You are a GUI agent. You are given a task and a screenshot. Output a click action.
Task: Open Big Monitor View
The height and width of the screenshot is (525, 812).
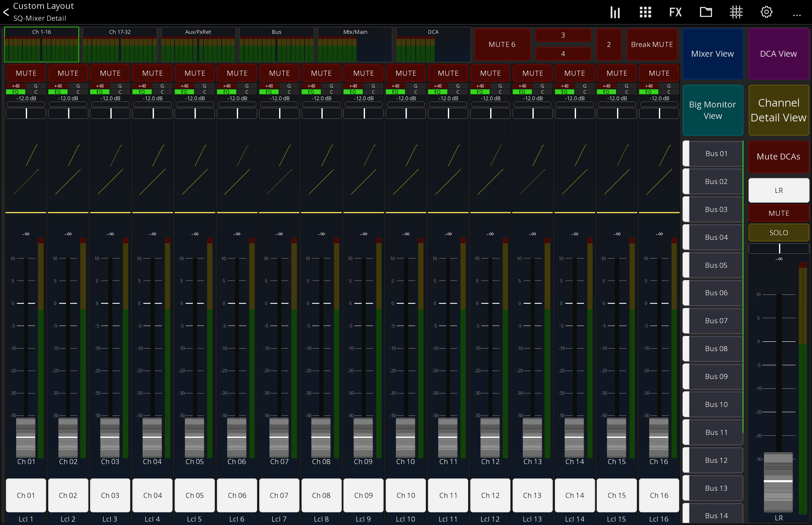[x=713, y=110]
